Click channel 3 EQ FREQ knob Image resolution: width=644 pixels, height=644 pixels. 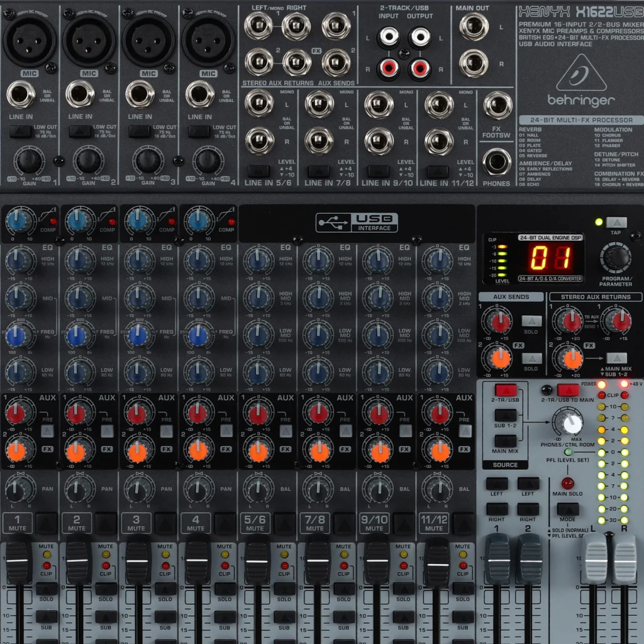pos(138,335)
